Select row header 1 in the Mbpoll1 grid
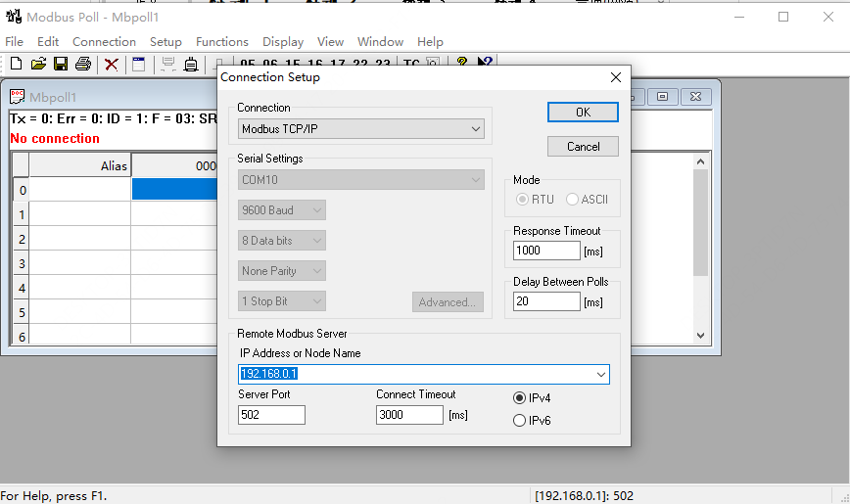The image size is (850, 504). [22, 214]
